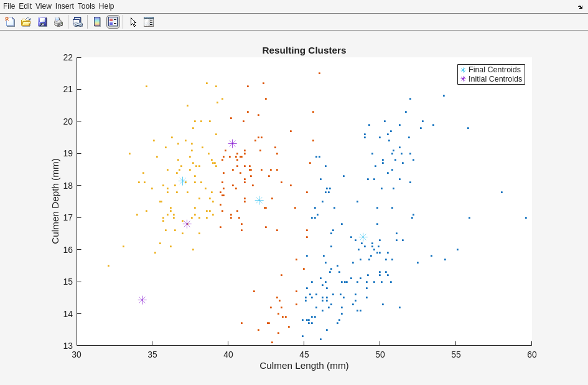Click the New Figure icon
This screenshot has width=588, height=385.
(10, 22)
